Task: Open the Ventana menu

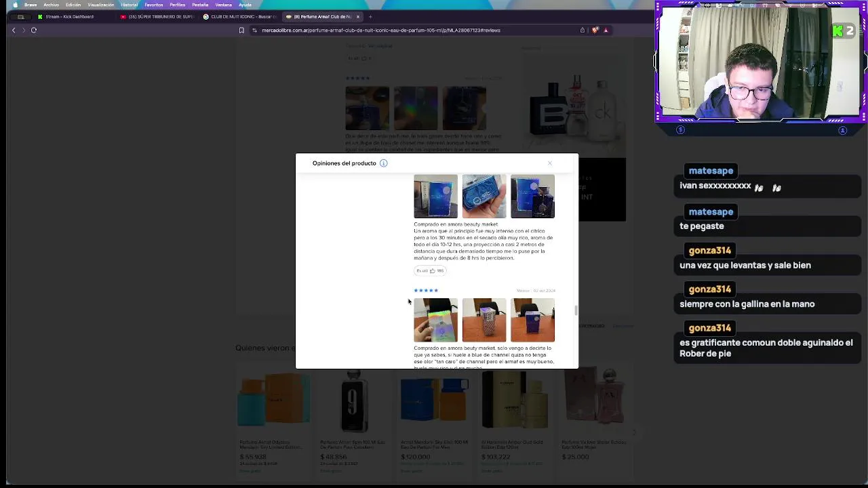Action: pos(224,5)
